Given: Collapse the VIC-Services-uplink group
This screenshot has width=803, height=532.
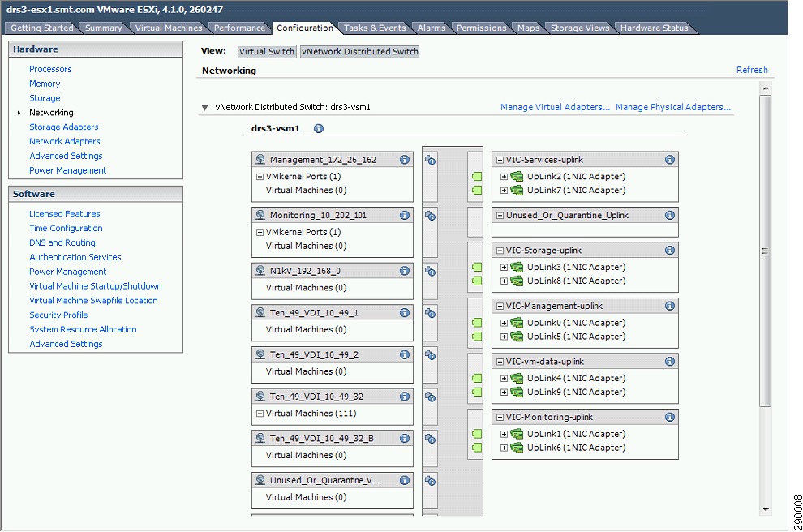Looking at the screenshot, I should [x=500, y=161].
